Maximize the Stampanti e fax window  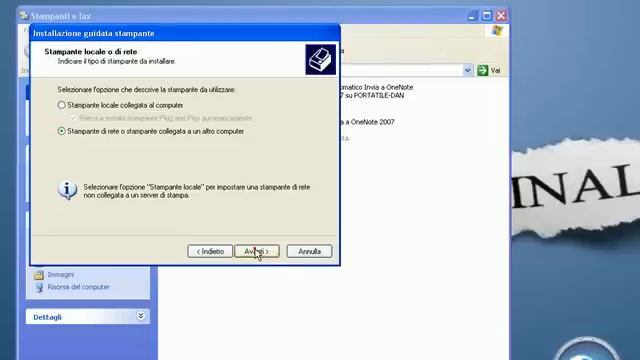487,16
